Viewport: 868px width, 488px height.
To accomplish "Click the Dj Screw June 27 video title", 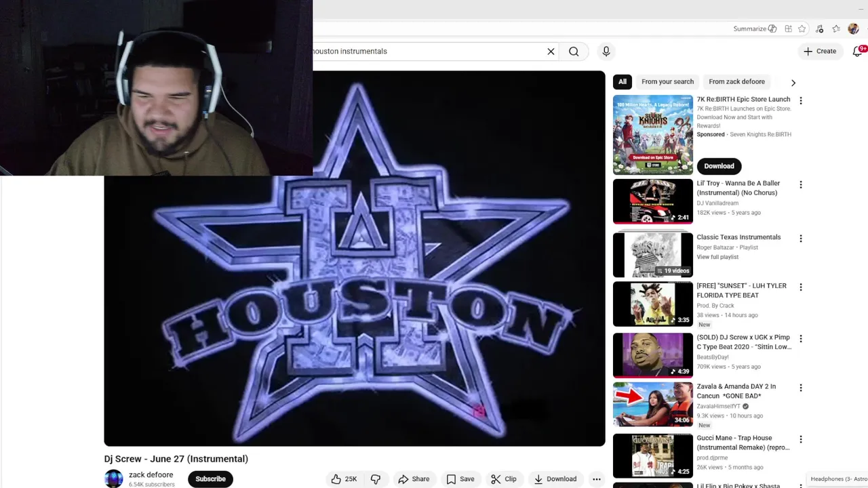I will pos(176,459).
